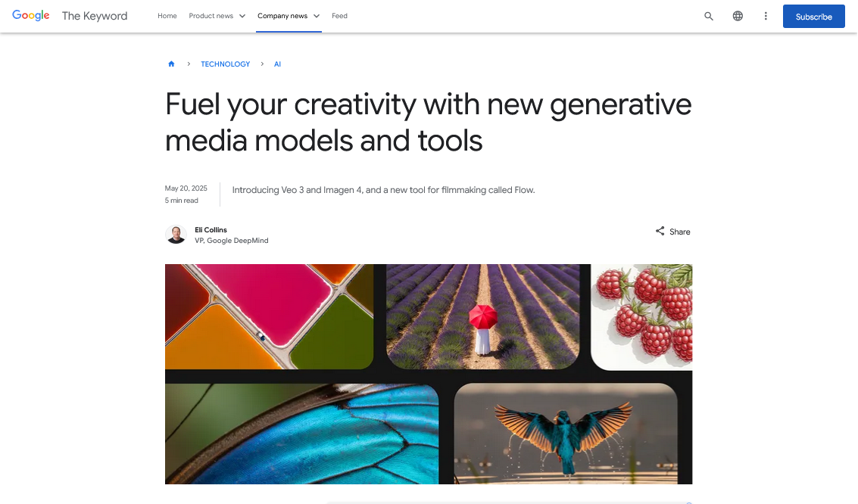Click The Keyword site title
The width and height of the screenshot is (858, 504).
(x=95, y=16)
